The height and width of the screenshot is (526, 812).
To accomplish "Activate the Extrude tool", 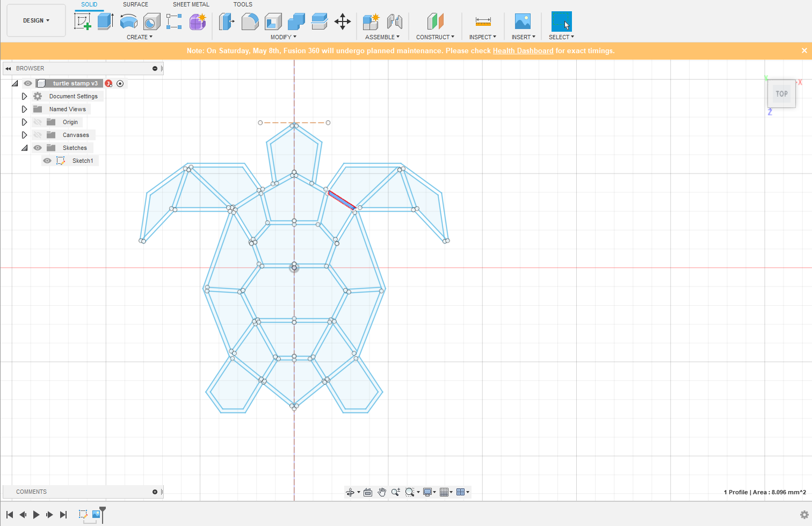I will pos(105,21).
